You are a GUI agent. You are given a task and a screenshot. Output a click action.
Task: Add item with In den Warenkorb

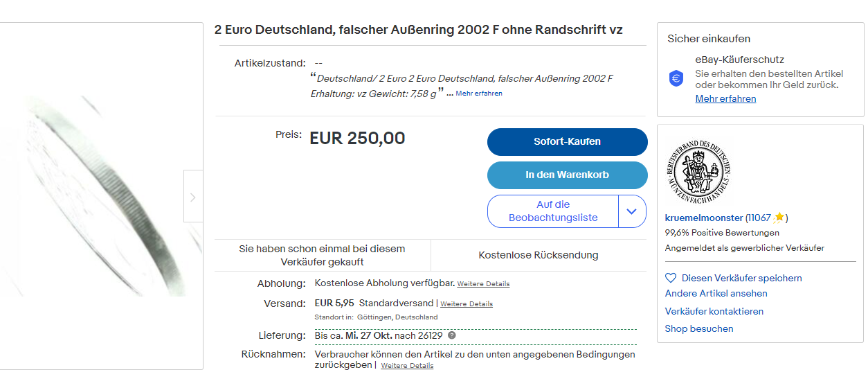pyautogui.click(x=567, y=175)
